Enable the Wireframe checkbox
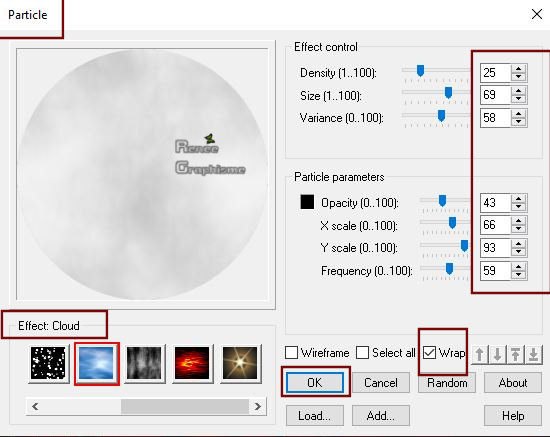 pyautogui.click(x=291, y=352)
